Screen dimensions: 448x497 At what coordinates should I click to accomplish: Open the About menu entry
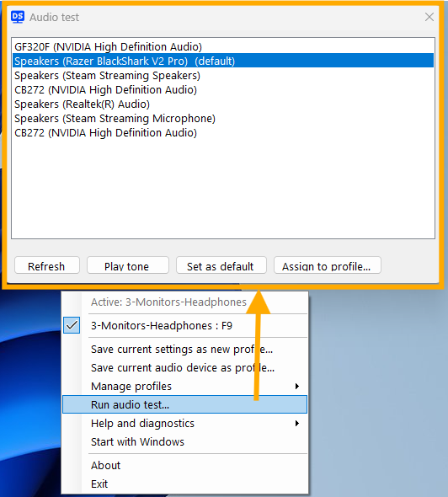click(184, 465)
